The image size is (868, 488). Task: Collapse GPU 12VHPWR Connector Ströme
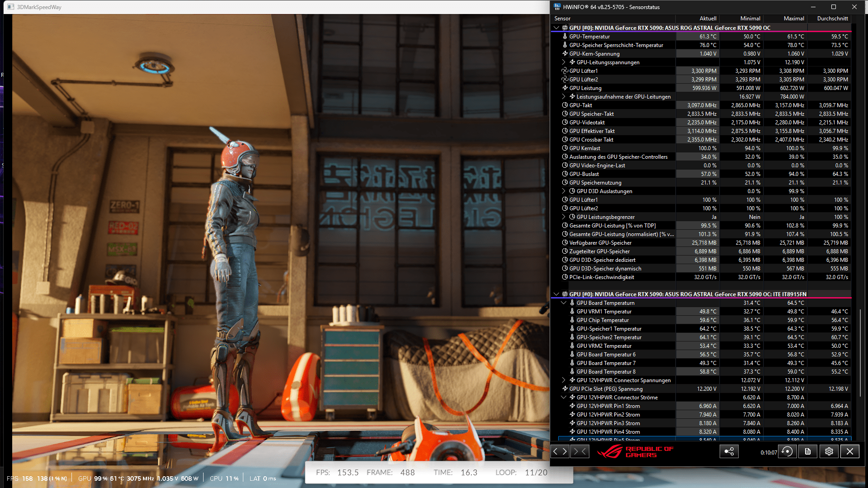click(564, 397)
